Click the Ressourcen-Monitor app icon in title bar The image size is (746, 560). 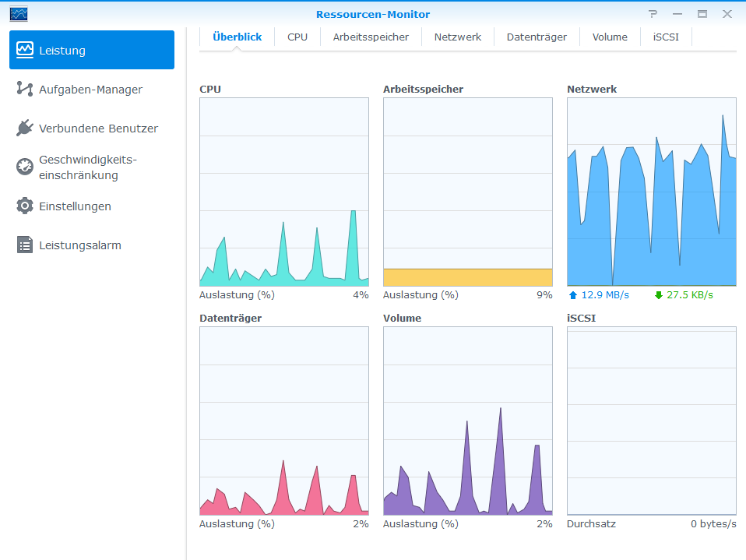[19, 14]
